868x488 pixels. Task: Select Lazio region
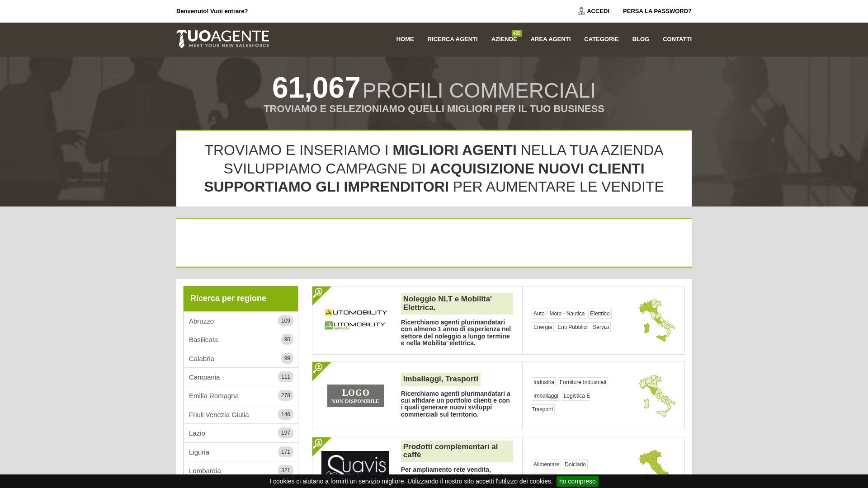pyautogui.click(x=241, y=433)
